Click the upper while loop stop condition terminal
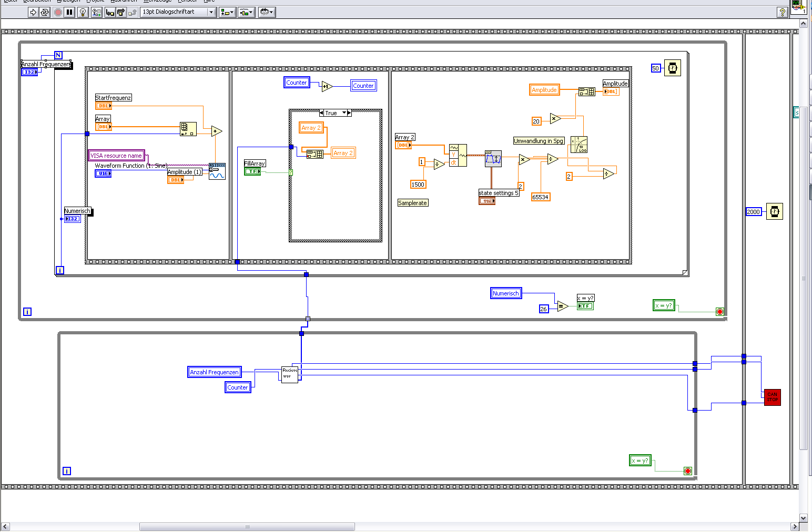The image size is (812, 532). (720, 312)
